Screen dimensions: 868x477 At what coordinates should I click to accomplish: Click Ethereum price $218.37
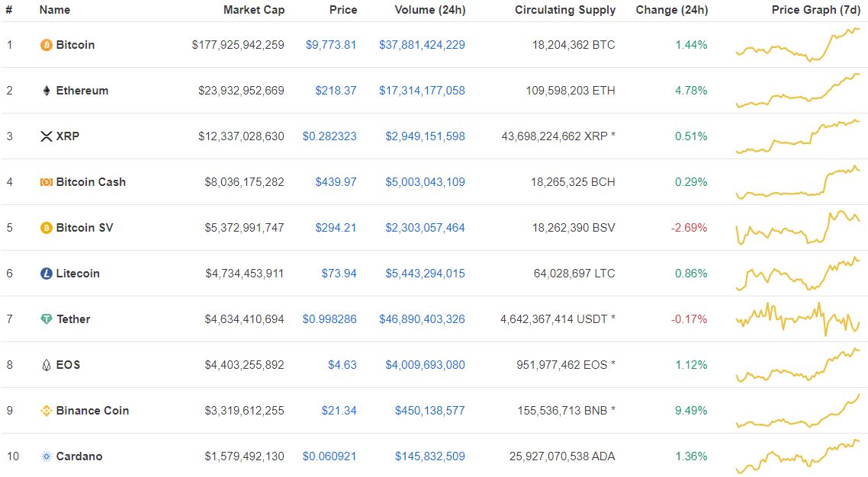click(x=336, y=91)
